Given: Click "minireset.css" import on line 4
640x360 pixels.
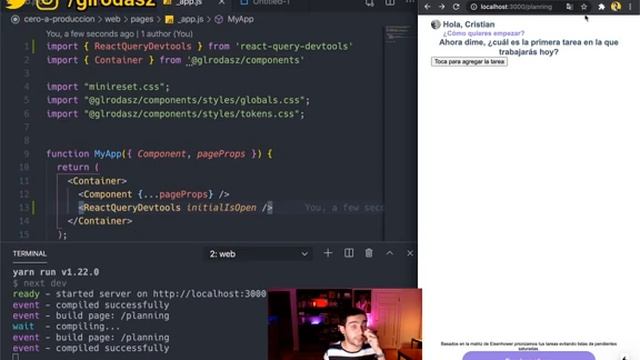Looking at the screenshot, I should (x=127, y=87).
